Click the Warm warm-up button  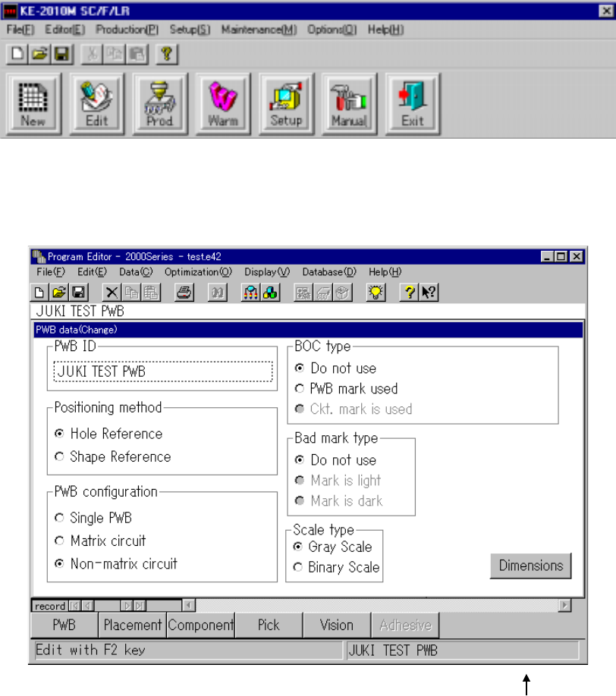223,105
